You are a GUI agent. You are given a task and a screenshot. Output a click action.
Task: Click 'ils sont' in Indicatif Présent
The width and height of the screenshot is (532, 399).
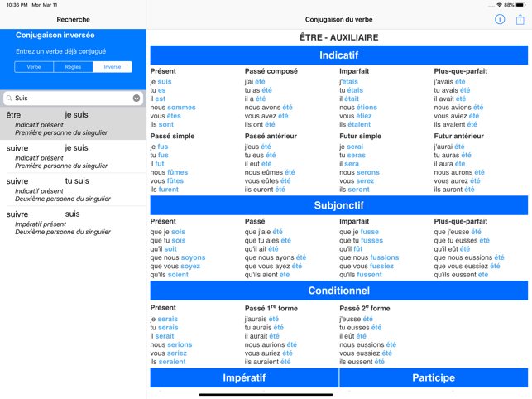click(161, 124)
